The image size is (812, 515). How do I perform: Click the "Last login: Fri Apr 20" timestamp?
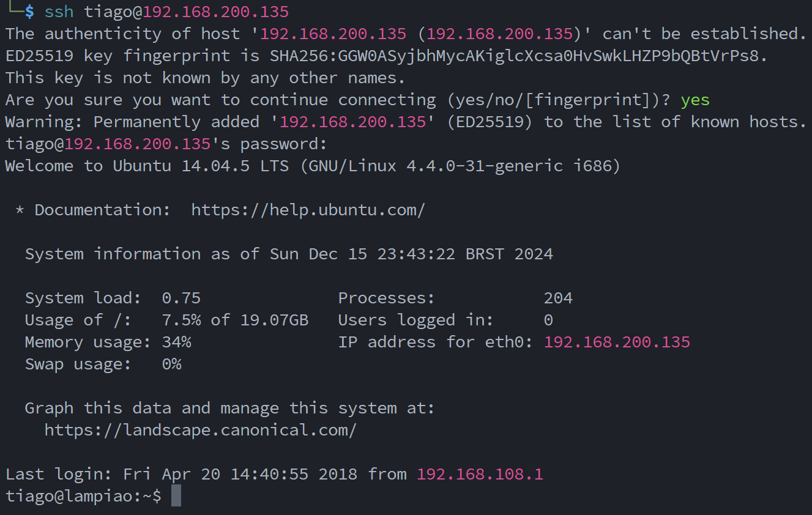(x=157, y=474)
